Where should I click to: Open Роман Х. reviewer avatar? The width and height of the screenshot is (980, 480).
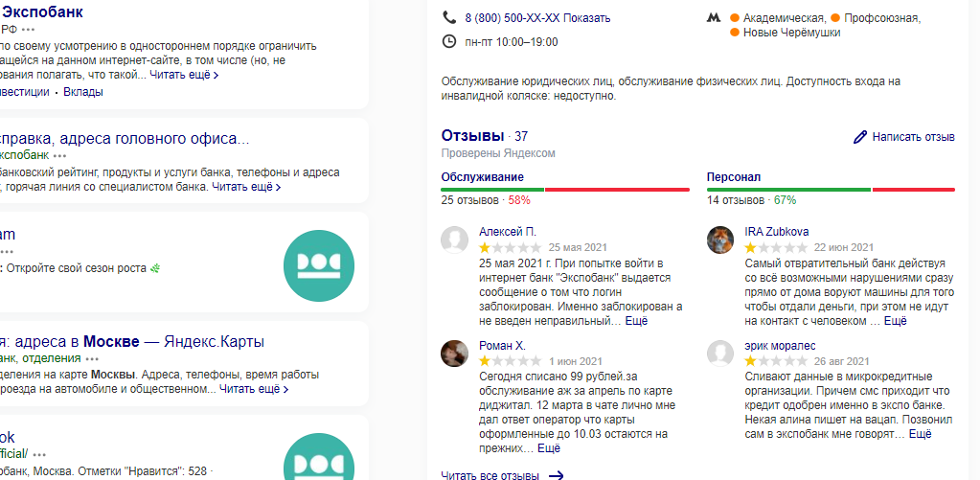click(454, 354)
